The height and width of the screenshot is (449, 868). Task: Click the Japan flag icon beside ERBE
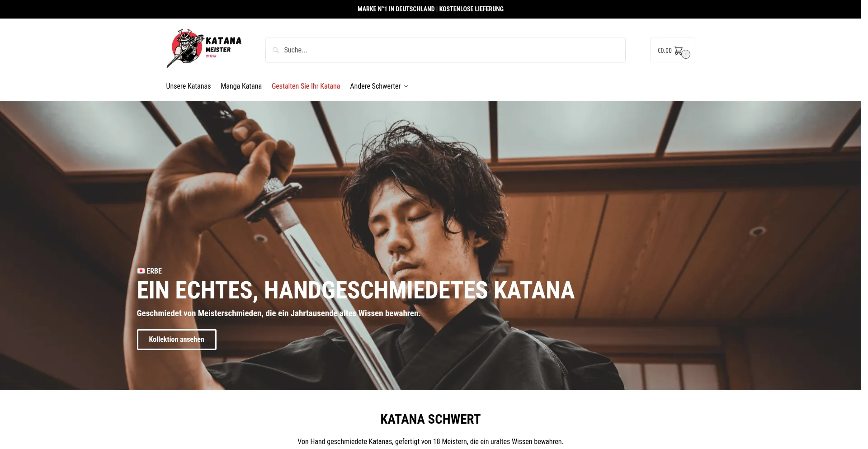coord(141,271)
